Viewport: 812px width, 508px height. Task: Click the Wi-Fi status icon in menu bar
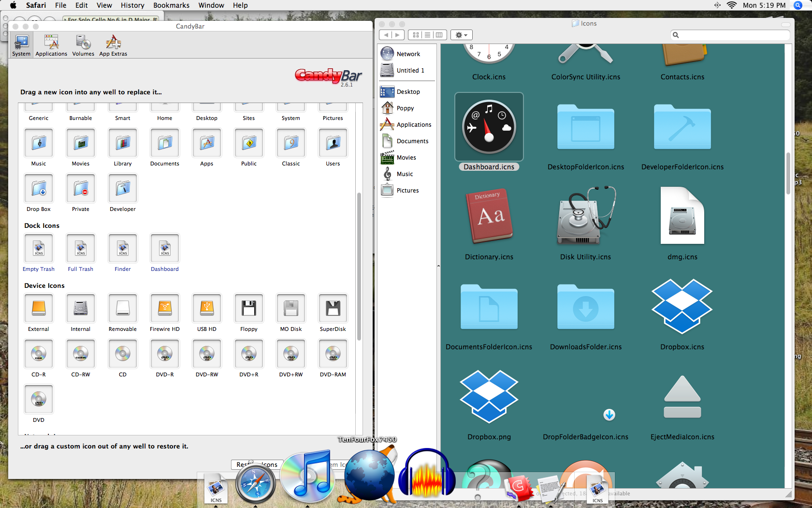[x=732, y=5]
